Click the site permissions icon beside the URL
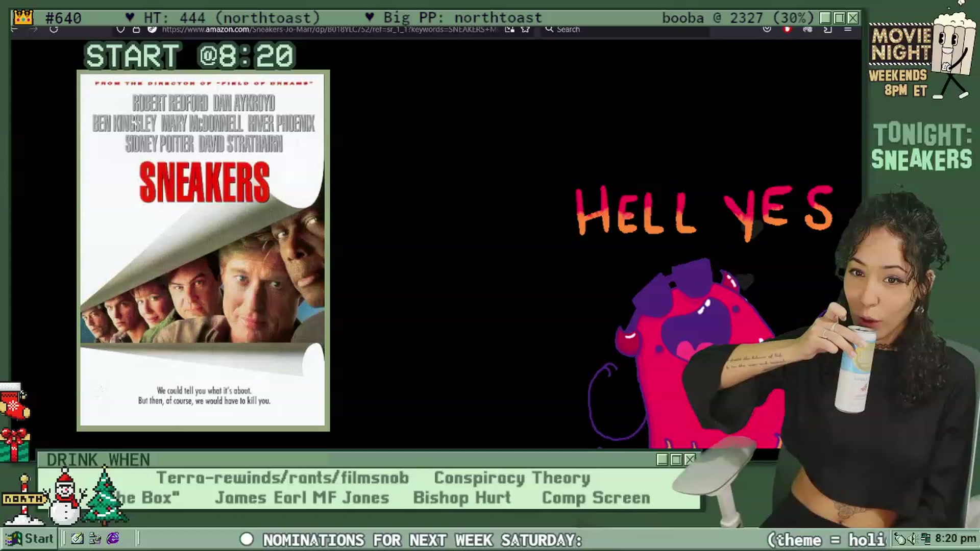 (152, 30)
